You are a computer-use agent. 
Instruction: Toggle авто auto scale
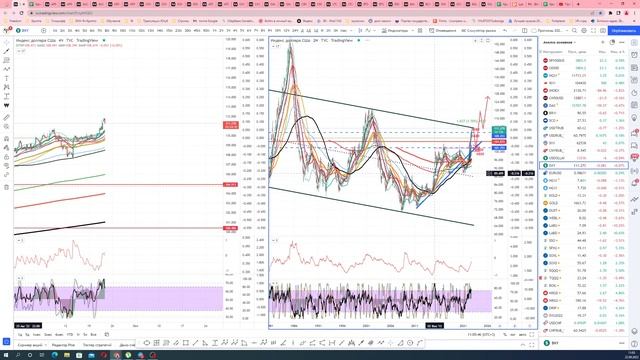(x=522, y=335)
